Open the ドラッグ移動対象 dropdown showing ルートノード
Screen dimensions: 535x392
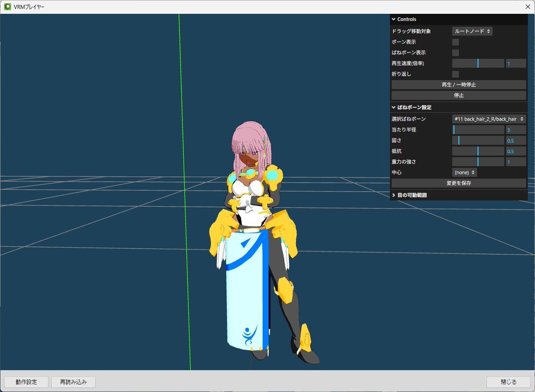(x=472, y=31)
